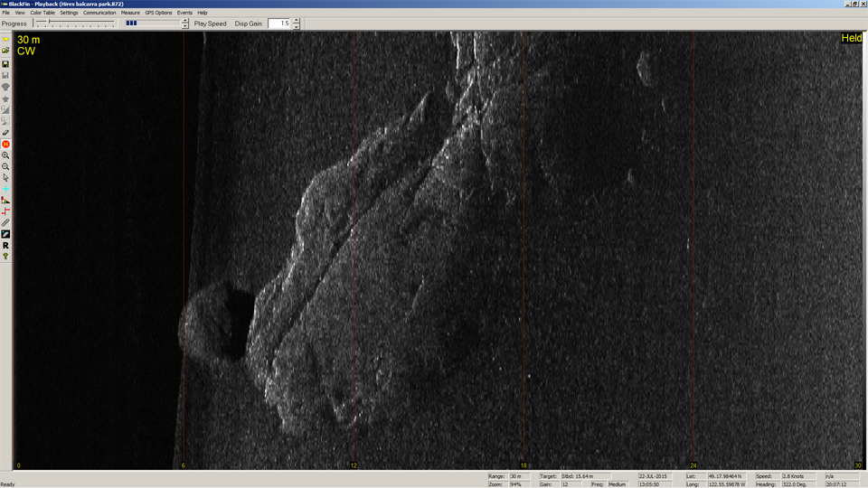
Task: Toggle the red H hold button
Action: [5, 145]
